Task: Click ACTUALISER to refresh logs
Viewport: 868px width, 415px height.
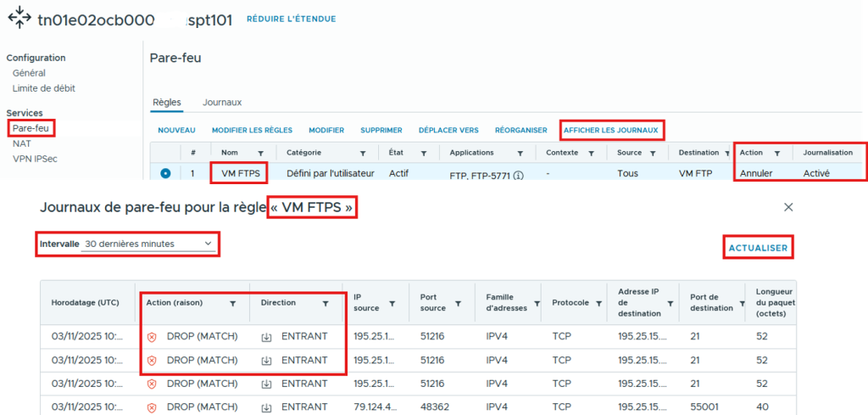Action: coord(758,248)
